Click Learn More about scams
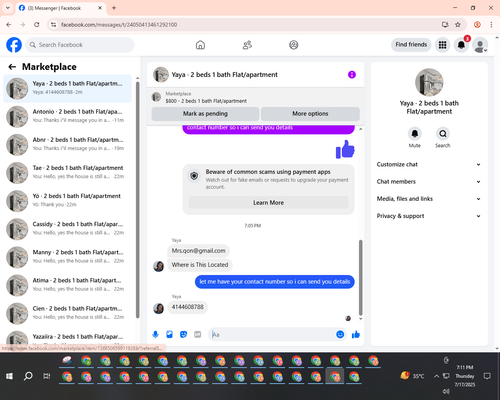The height and width of the screenshot is (400, 500). click(x=268, y=203)
